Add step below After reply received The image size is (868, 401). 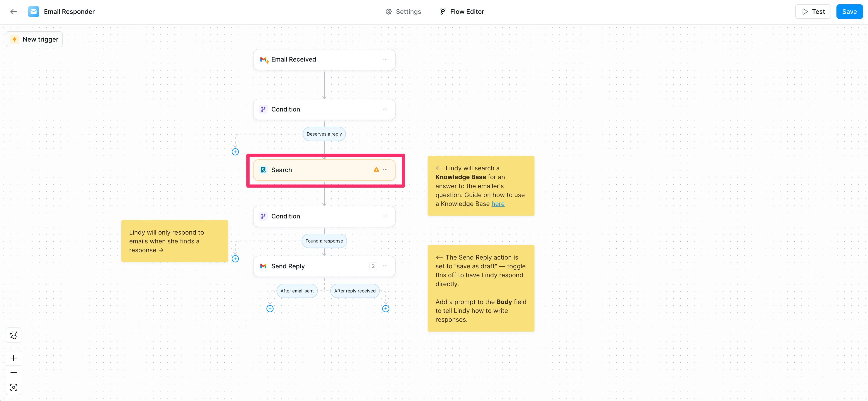click(x=385, y=309)
